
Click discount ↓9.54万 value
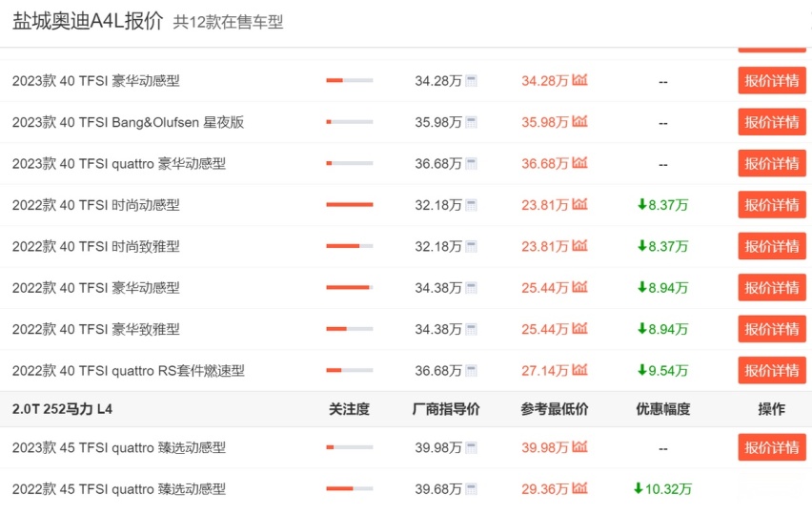point(663,370)
